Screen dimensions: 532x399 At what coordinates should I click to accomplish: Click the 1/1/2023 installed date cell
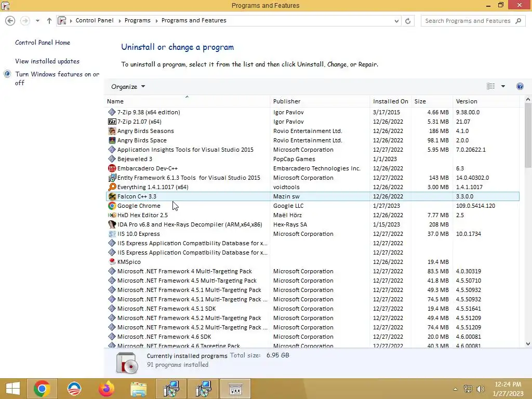click(385, 159)
